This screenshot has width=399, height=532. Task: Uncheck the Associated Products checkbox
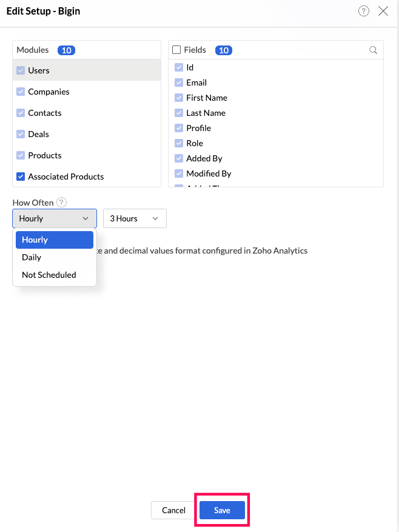pos(21,177)
